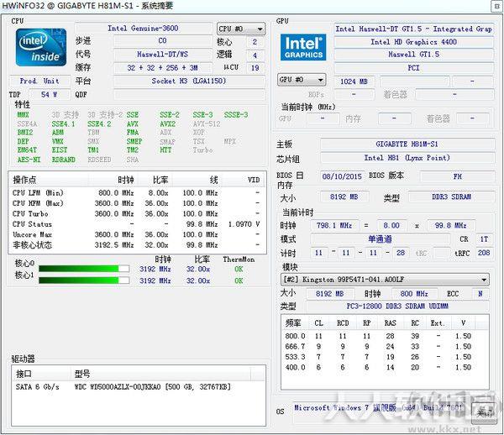Click the 1024 MB video memory field

(x=354, y=81)
